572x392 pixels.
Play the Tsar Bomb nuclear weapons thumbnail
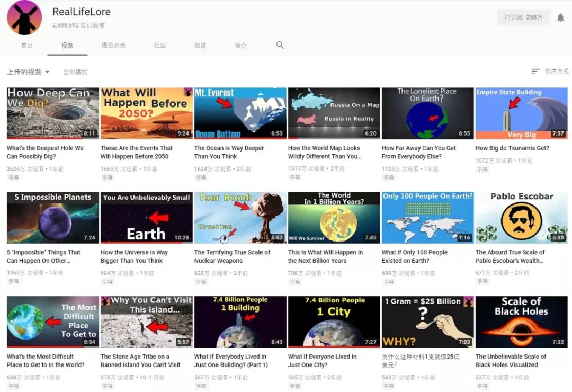click(x=240, y=217)
